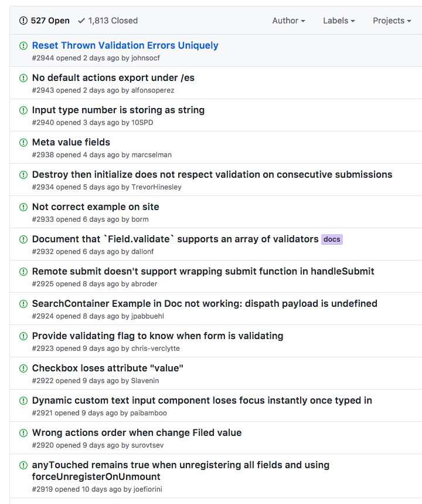Click the purple "docs" label tag
This screenshot has width=422, height=504.
332,239
